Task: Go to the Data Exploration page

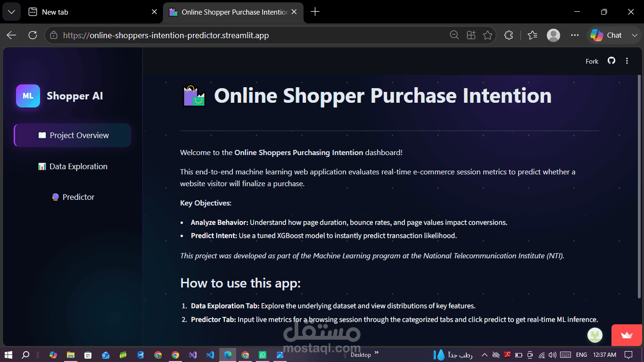Action: point(73,166)
